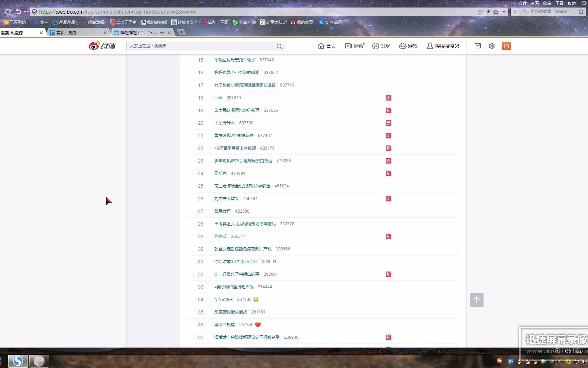This screenshot has height=368, width=588.
Task: Open Sogou browser in the taskbar
Action: point(18,361)
